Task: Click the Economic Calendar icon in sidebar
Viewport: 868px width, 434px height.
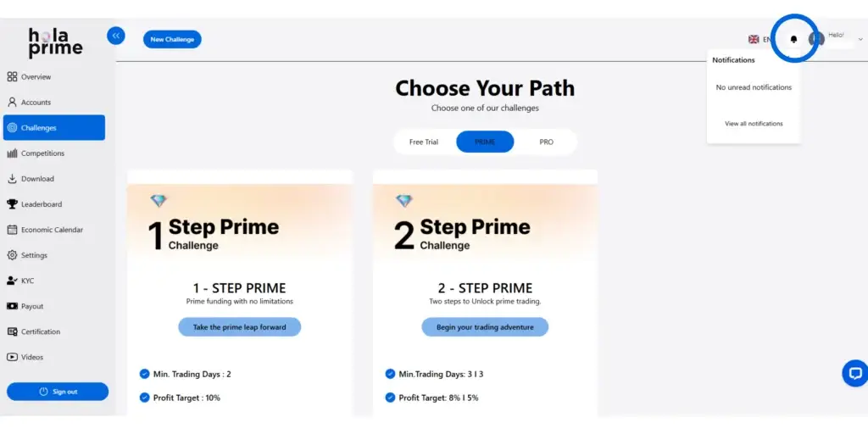Action: tap(12, 230)
